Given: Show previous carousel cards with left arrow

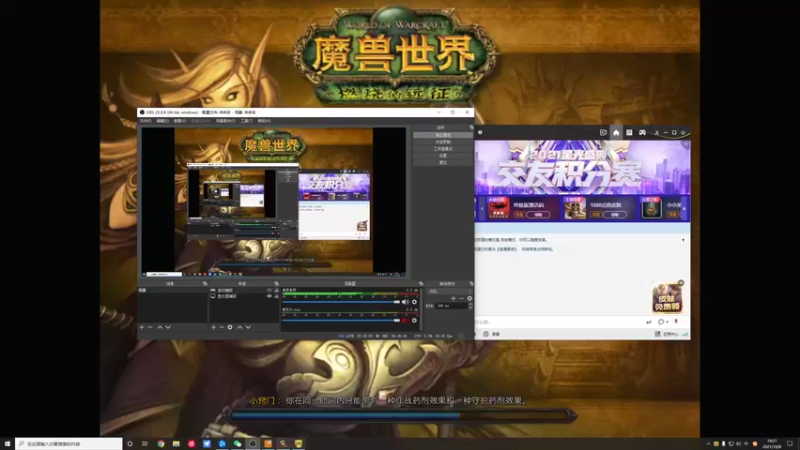Looking at the screenshot, I should 481,209.
